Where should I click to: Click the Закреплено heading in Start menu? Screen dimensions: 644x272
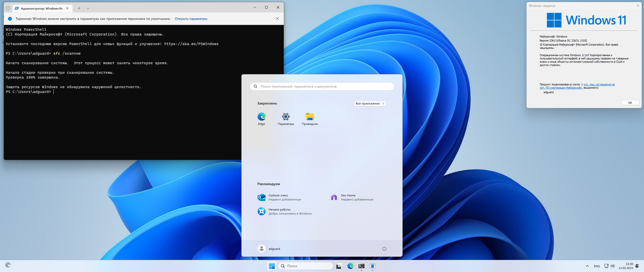267,103
